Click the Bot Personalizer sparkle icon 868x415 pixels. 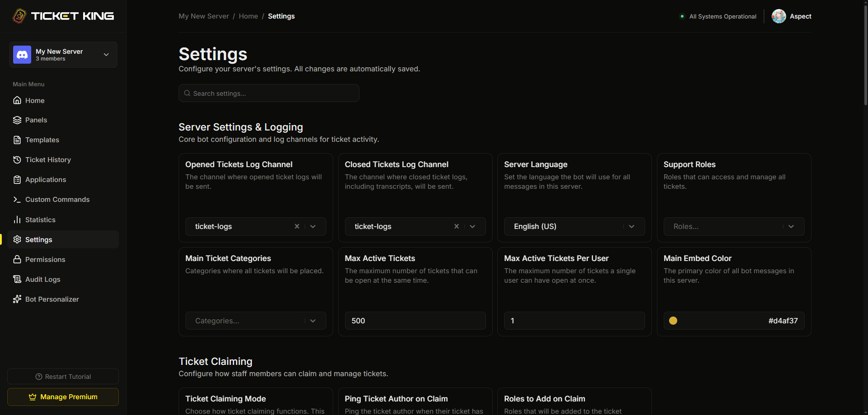17,299
